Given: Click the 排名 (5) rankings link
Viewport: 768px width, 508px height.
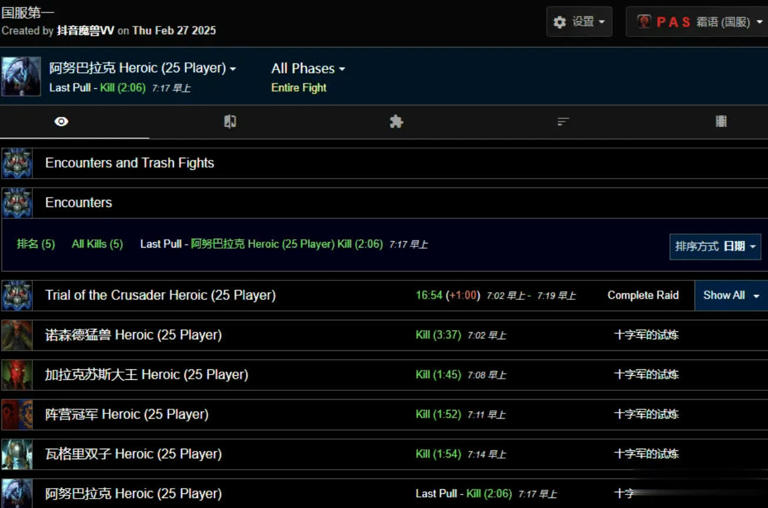Looking at the screenshot, I should [36, 244].
